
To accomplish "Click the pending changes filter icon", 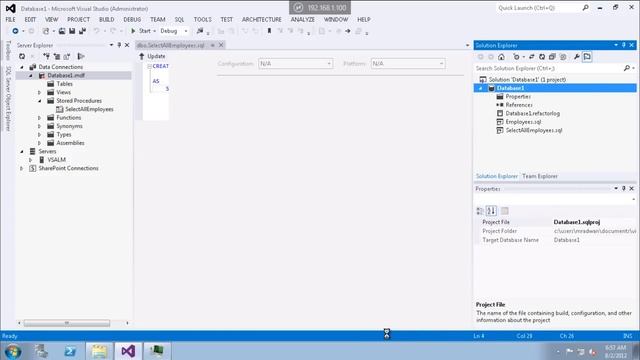I will pos(517,57).
